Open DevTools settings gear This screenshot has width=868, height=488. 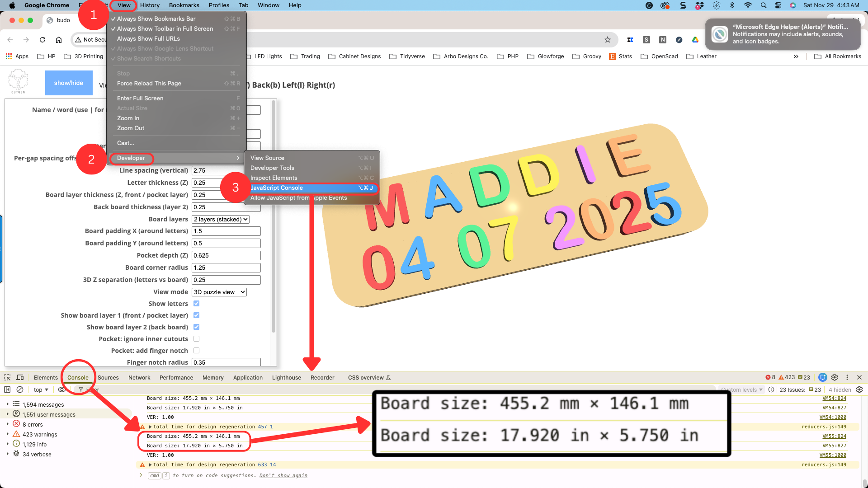click(x=835, y=377)
